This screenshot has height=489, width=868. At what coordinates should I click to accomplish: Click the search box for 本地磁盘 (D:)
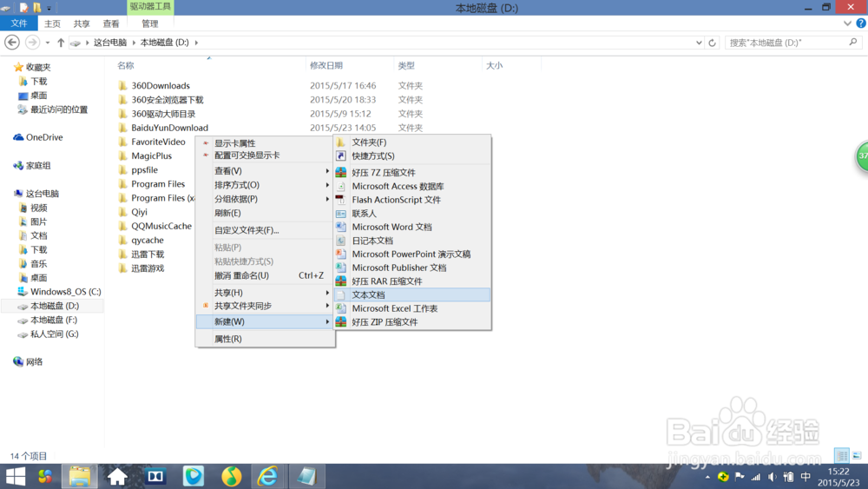click(x=792, y=43)
